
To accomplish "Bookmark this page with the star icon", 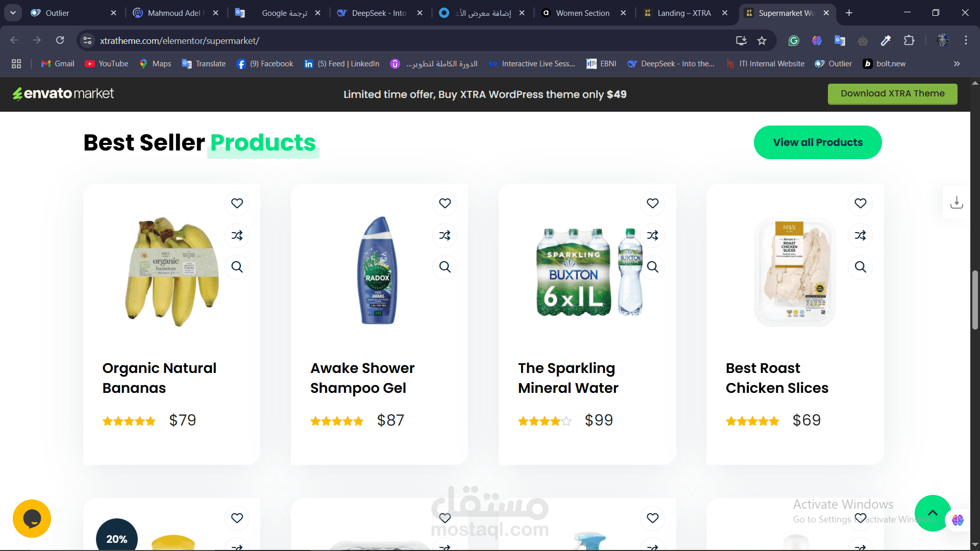I will [762, 41].
